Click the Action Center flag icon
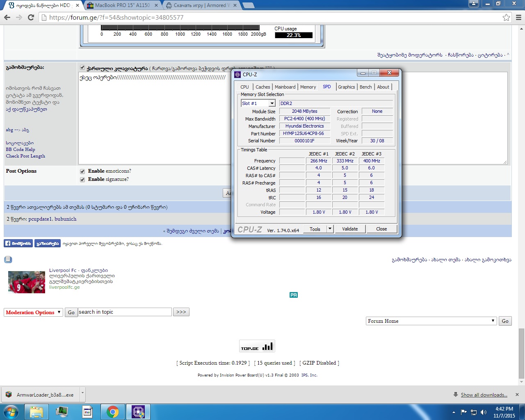The image size is (525, 420). pyautogui.click(x=464, y=412)
